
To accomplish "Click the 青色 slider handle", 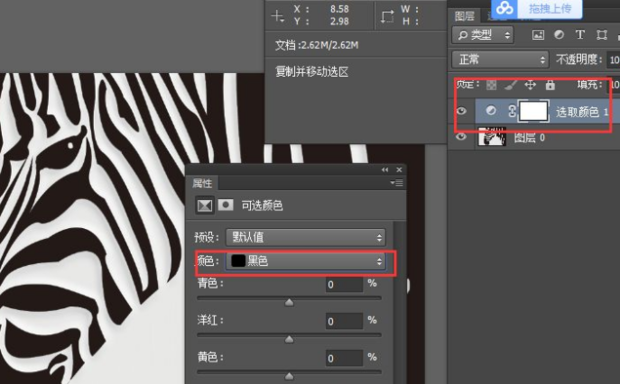I will (x=289, y=303).
